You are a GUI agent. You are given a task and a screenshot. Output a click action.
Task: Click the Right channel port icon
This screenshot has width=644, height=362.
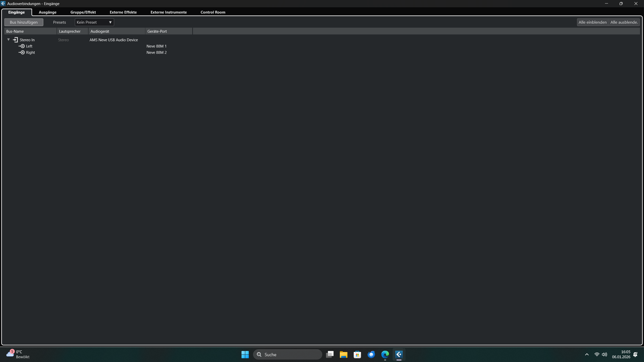22,52
